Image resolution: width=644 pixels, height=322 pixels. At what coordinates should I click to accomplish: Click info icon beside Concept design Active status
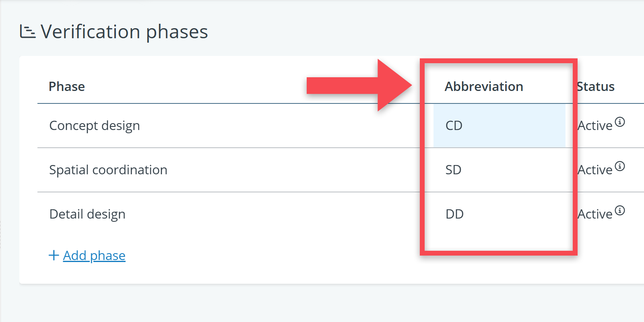pyautogui.click(x=620, y=122)
